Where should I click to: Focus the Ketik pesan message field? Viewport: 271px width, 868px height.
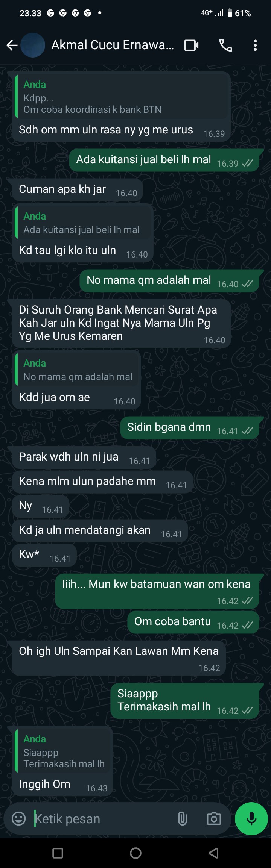(x=104, y=818)
